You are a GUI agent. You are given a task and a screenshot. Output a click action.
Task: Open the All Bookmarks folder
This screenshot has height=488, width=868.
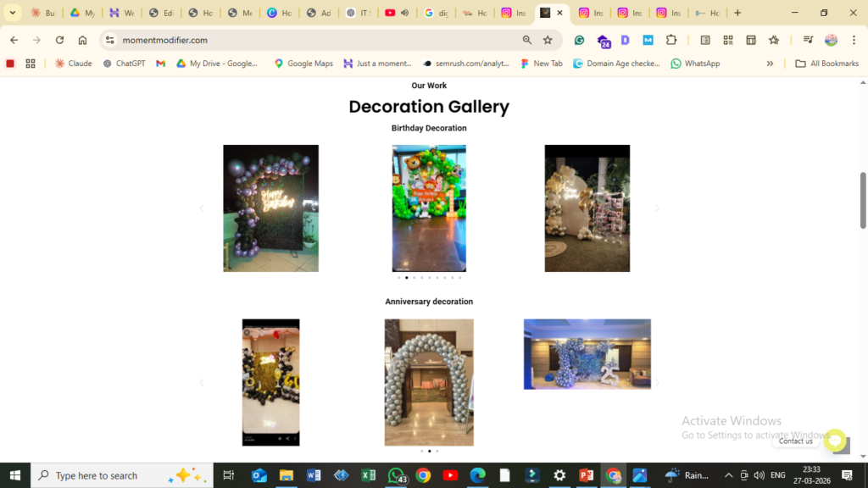pyautogui.click(x=826, y=64)
